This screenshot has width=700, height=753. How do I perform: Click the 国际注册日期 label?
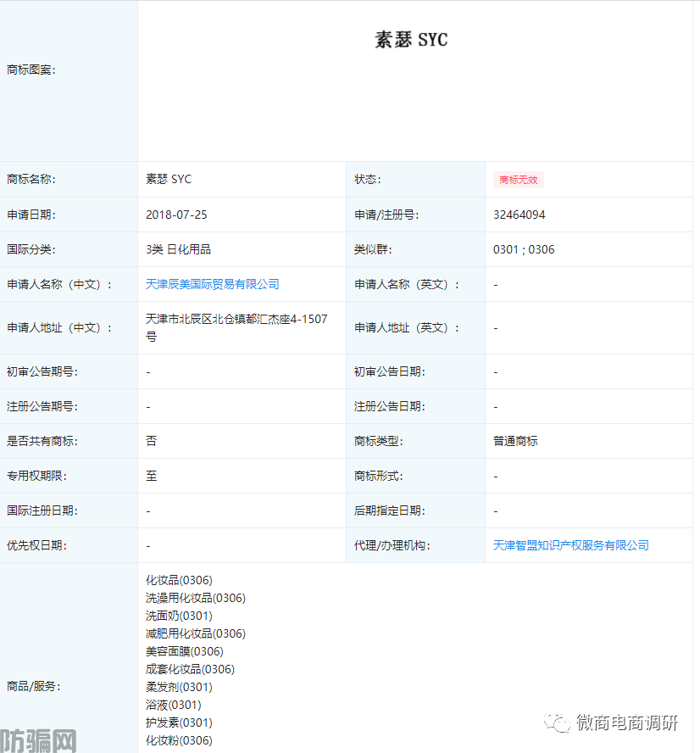[x=42, y=510]
